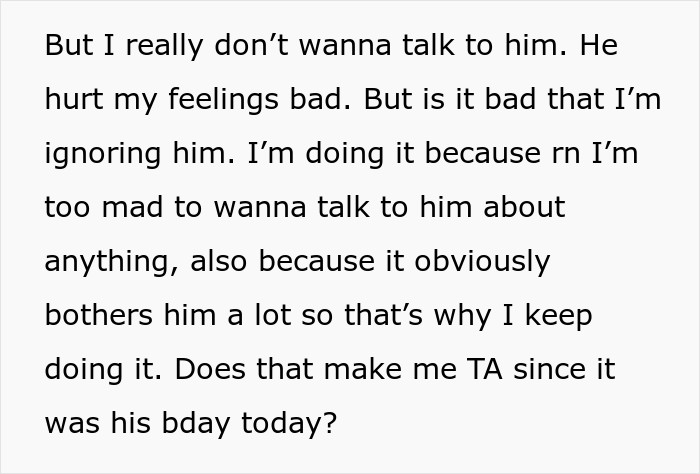700x474 pixels.
Task: Click the word "hurt" starting the second line
Action: point(73,100)
